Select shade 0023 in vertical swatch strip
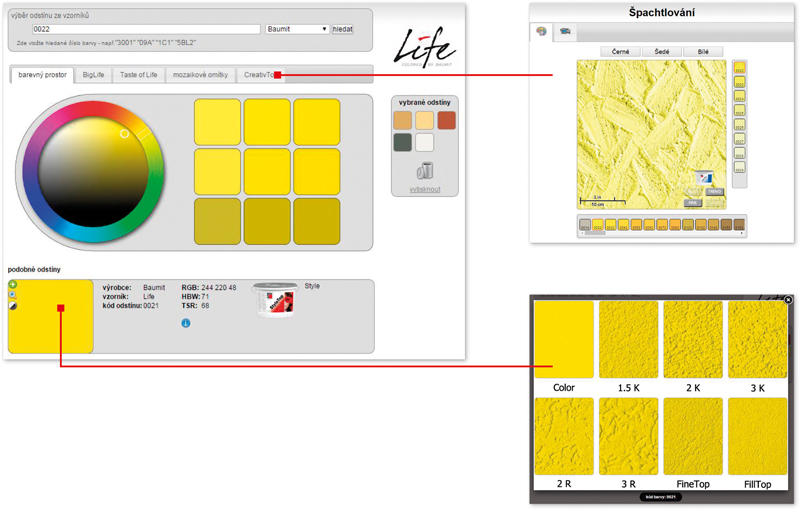This screenshot has height=510, width=800. (x=739, y=82)
